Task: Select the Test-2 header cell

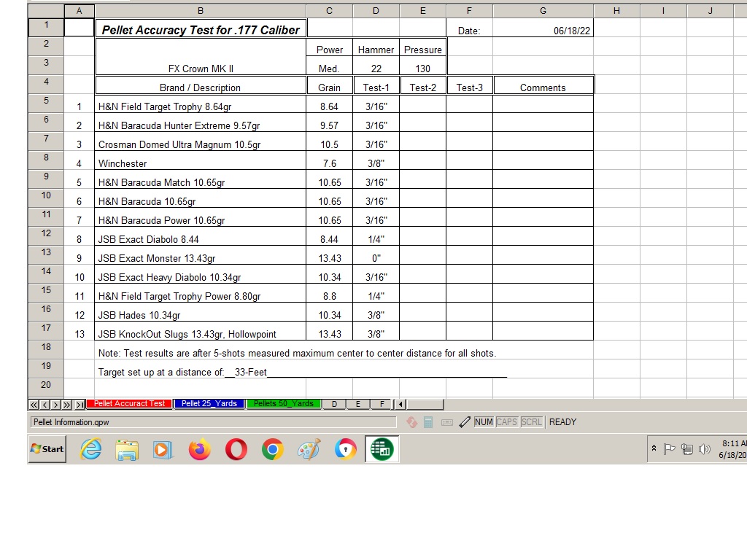Action: click(423, 85)
